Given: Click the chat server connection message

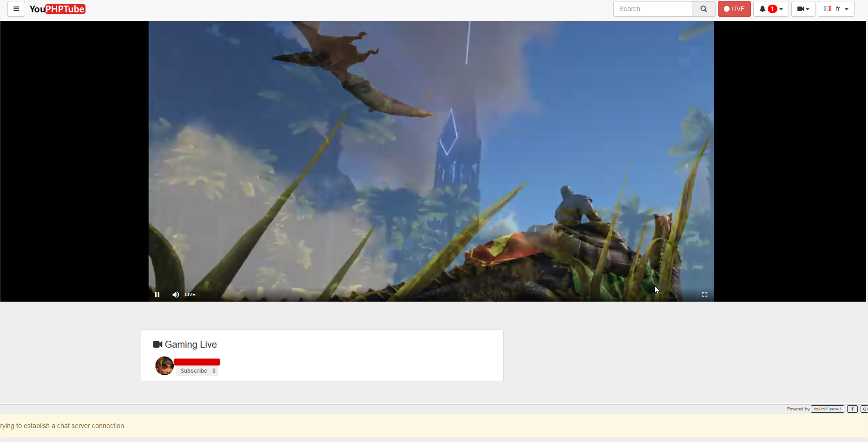Looking at the screenshot, I should pyautogui.click(x=62, y=426).
